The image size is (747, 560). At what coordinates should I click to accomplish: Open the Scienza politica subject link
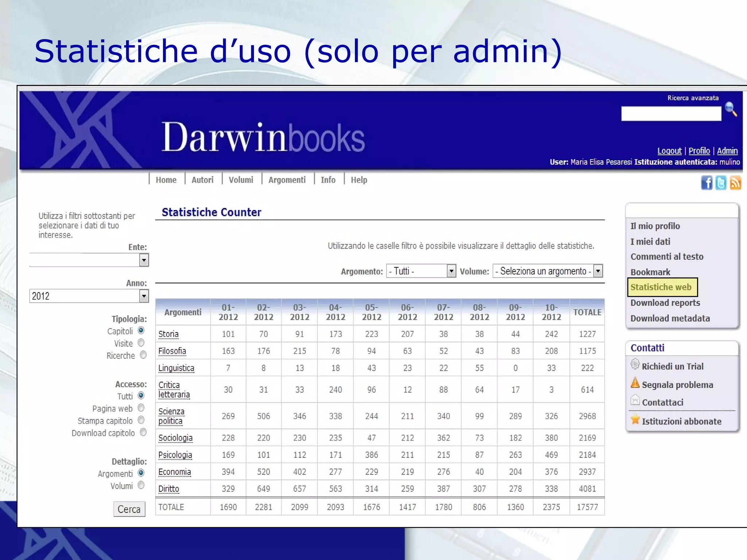[171, 416]
